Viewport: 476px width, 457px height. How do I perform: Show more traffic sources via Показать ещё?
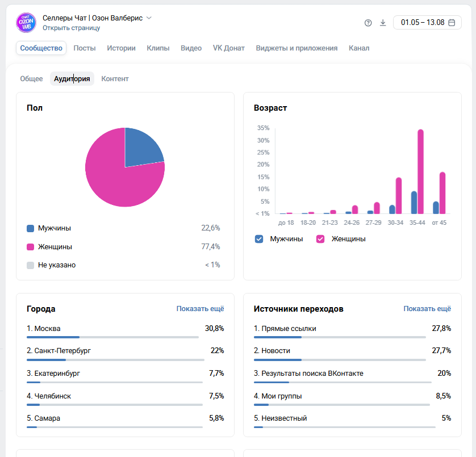coord(427,309)
